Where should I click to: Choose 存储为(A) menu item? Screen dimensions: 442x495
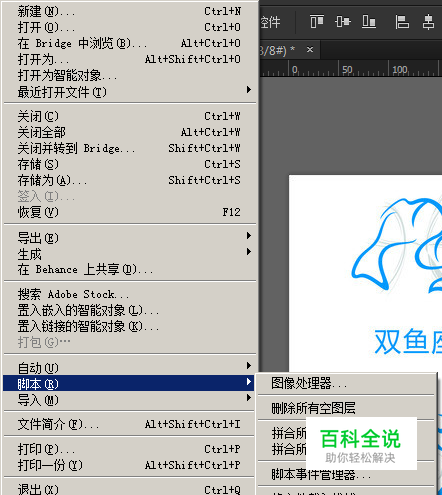pos(129,180)
